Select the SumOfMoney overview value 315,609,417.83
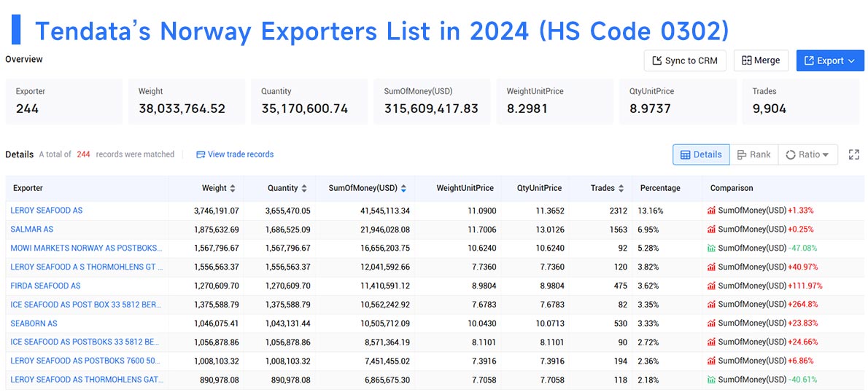Screen dimensions: 868x392 (431, 109)
